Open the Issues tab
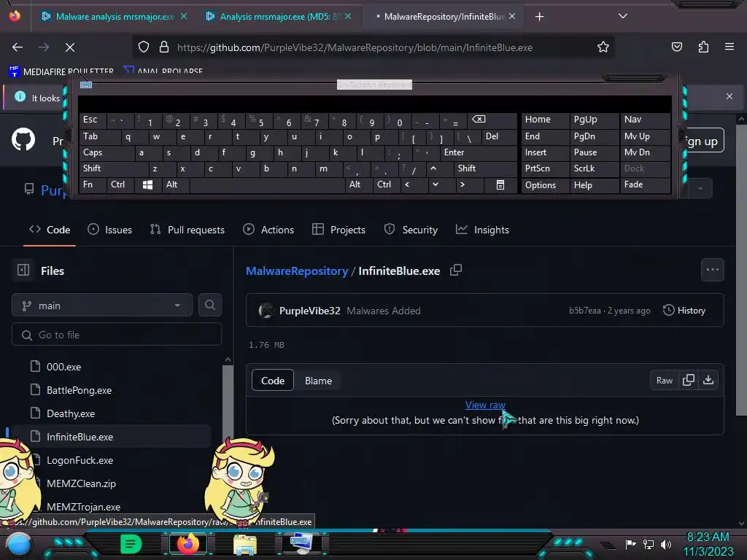747x560 pixels. pos(110,230)
